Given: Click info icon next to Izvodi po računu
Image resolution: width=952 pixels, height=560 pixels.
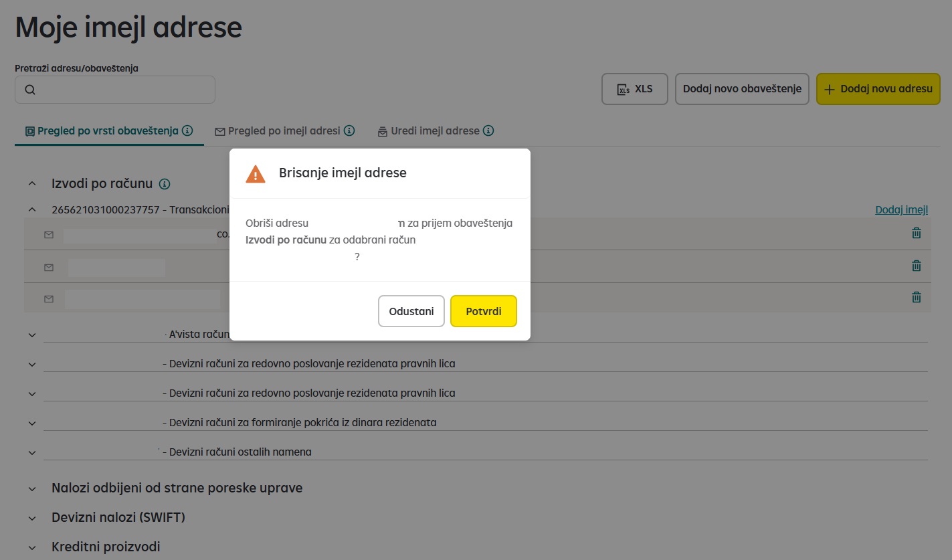Looking at the screenshot, I should 165,184.
